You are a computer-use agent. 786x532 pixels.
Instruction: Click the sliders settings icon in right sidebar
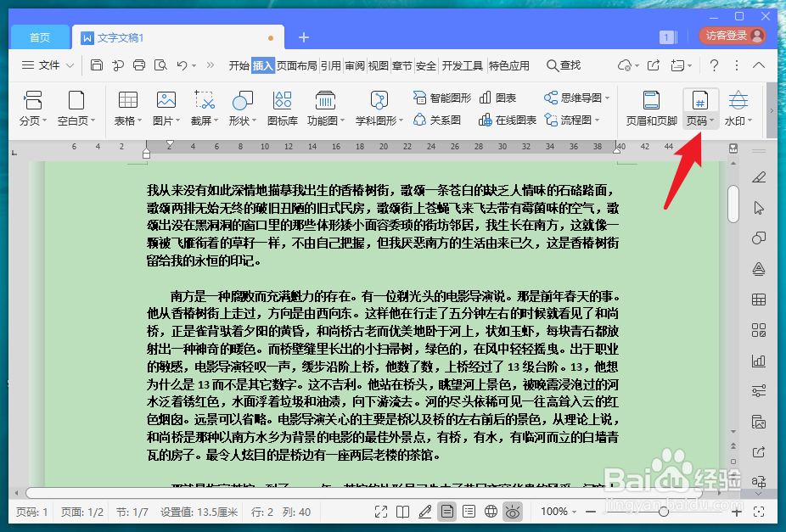click(x=759, y=391)
